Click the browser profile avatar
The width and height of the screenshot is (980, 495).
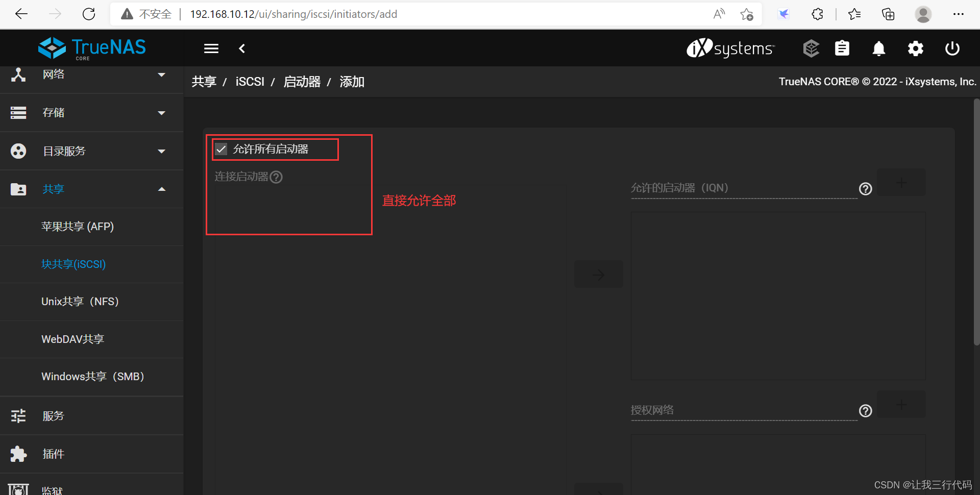click(x=923, y=14)
